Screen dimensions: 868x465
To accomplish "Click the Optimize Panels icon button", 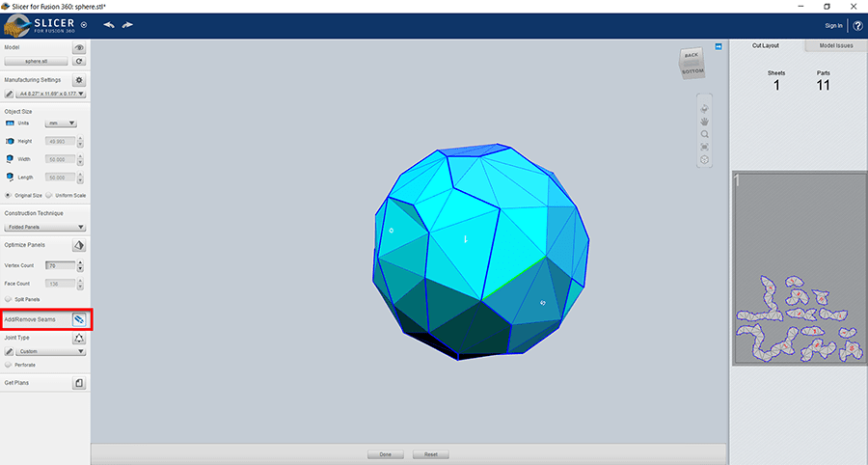I will click(x=79, y=245).
